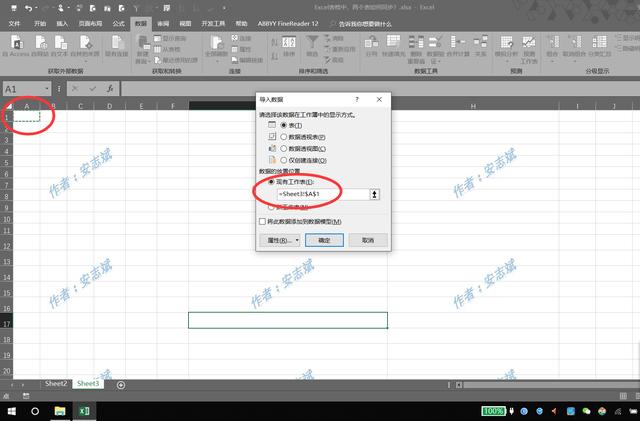Select the 现有工作表 radio option

271,182
